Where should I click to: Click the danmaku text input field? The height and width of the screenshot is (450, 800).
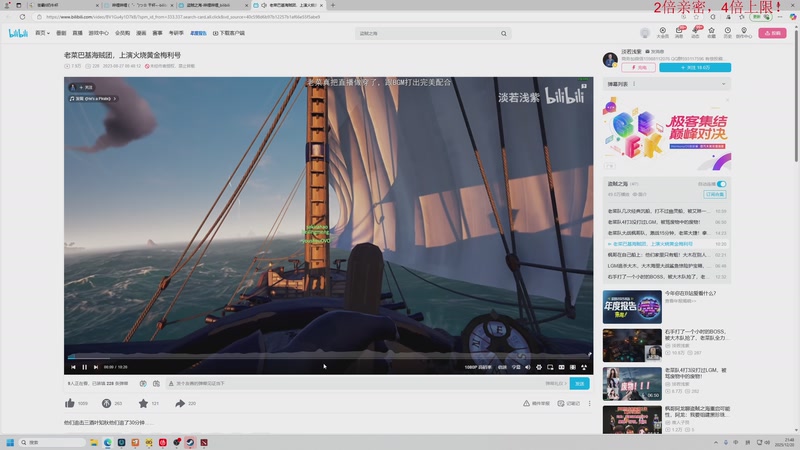pyautogui.click(x=357, y=384)
